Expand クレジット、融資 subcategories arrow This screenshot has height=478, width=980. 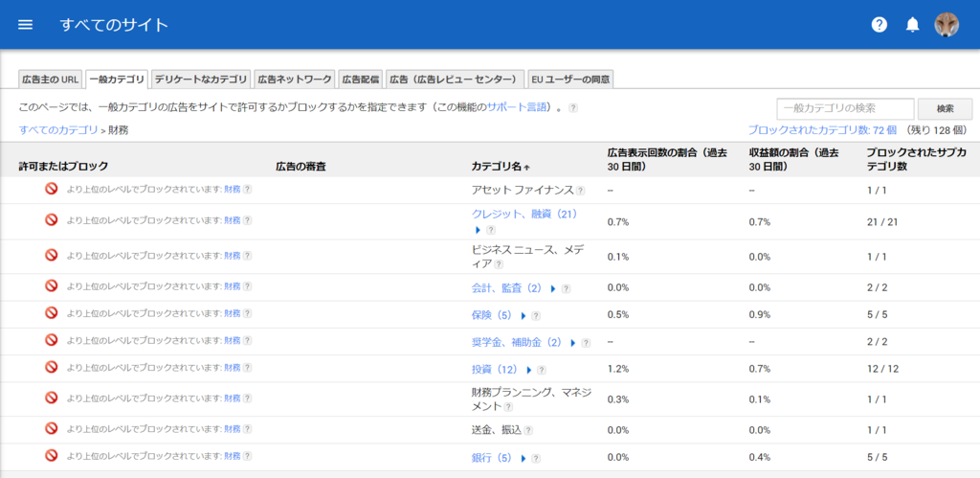tap(478, 230)
